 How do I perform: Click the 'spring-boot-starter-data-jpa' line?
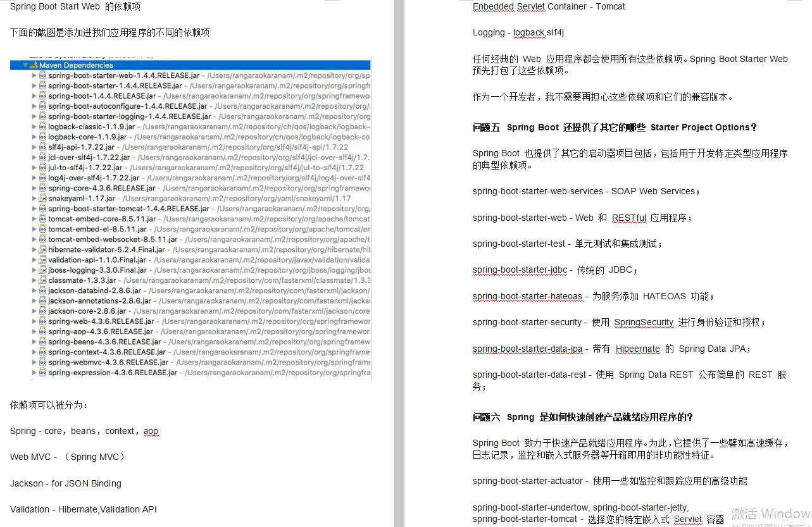click(x=611, y=349)
